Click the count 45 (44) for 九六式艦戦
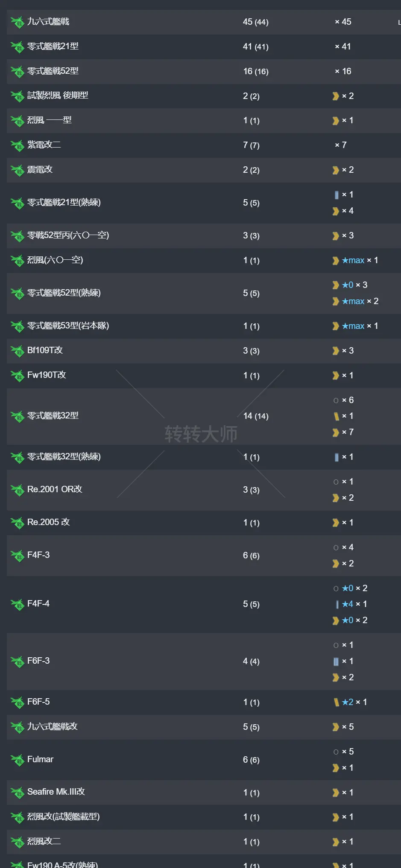 tap(256, 22)
